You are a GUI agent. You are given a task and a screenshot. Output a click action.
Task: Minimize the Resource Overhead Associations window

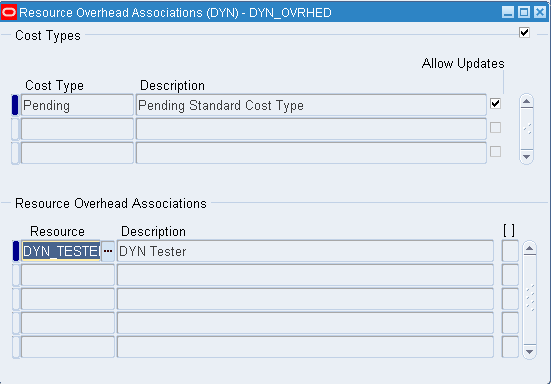pos(508,12)
